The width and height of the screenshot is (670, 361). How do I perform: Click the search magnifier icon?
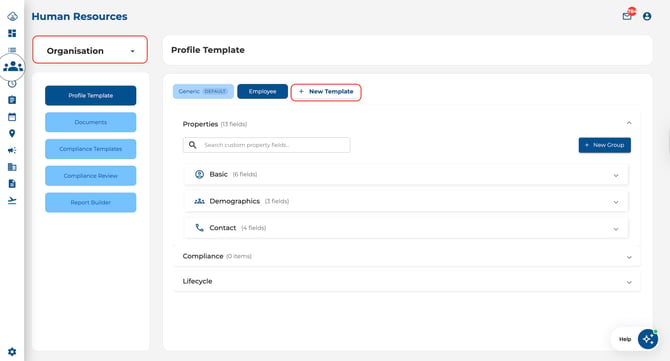click(x=193, y=145)
